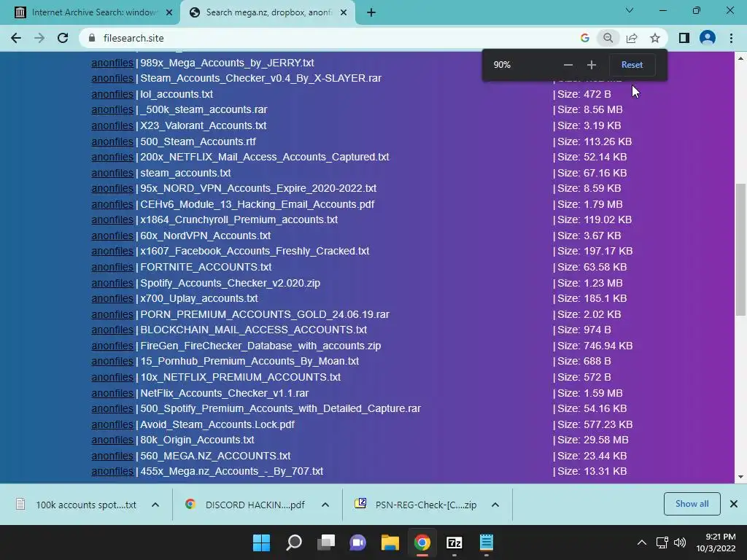The image size is (747, 560).
Task: Click the filename x700_Uplay_accounts.txt
Action: pyautogui.click(x=199, y=298)
